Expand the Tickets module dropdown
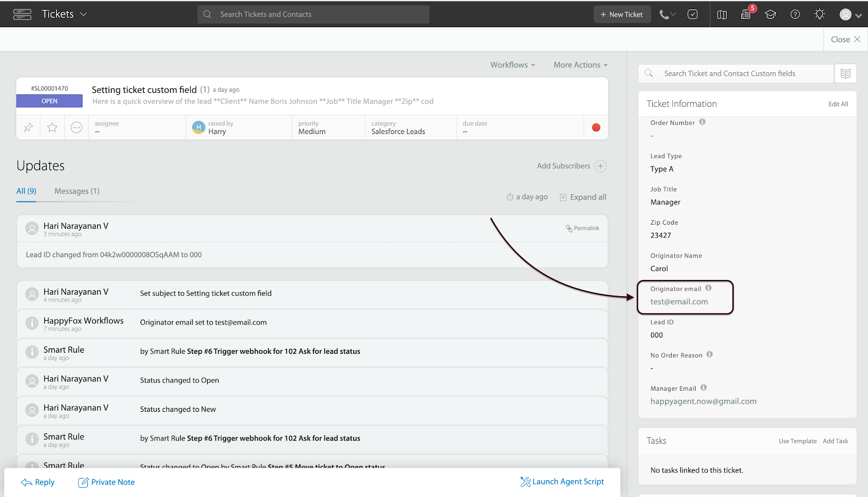The image size is (868, 497). click(65, 14)
